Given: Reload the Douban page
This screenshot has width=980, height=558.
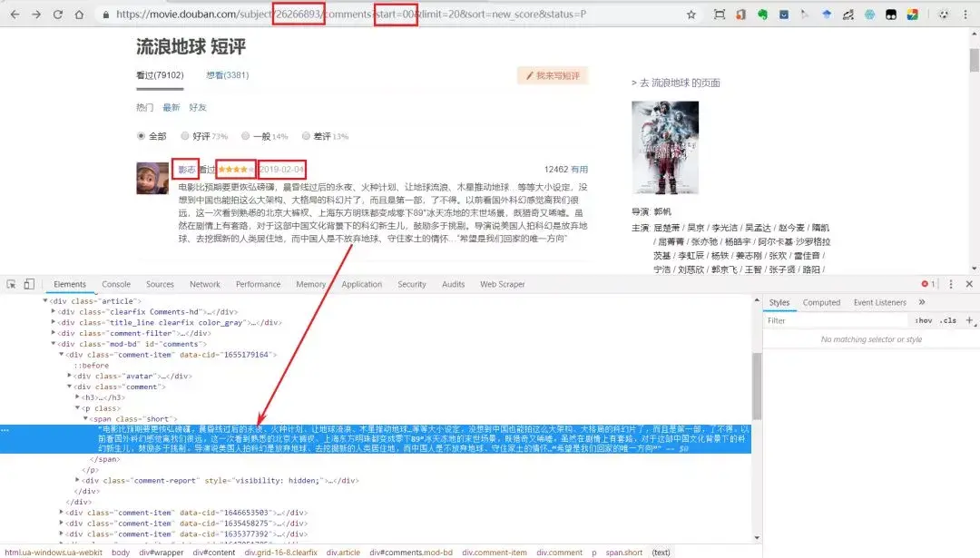Looking at the screenshot, I should click(x=57, y=15).
